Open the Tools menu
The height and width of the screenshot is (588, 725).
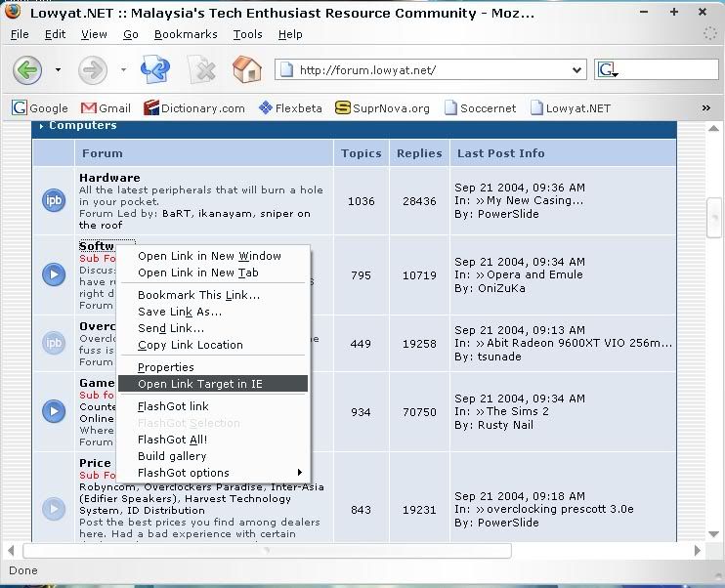tap(247, 34)
